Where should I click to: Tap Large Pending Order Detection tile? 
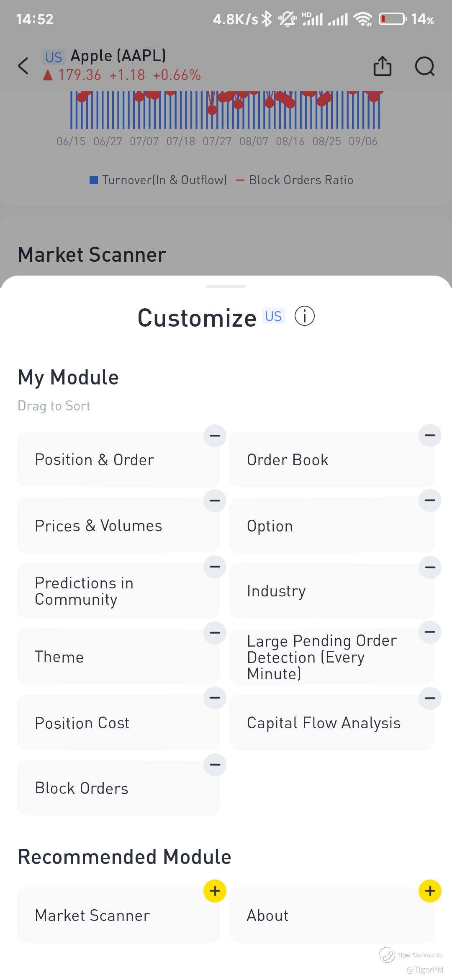click(x=331, y=657)
